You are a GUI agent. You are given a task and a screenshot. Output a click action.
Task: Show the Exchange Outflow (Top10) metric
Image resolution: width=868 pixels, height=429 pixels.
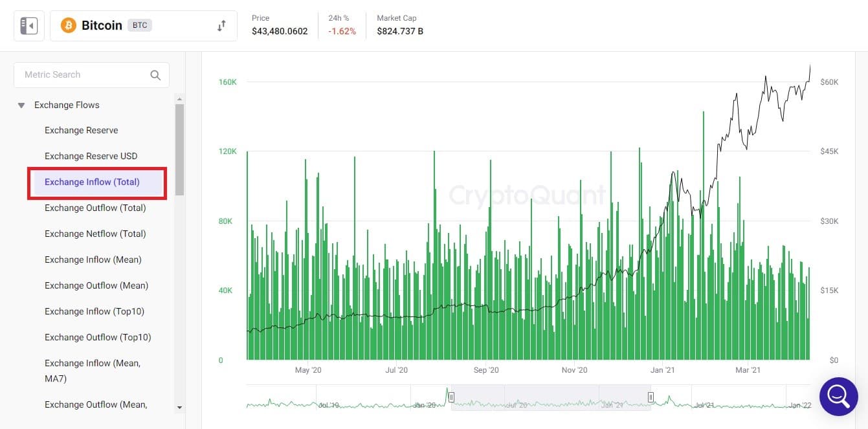click(98, 337)
